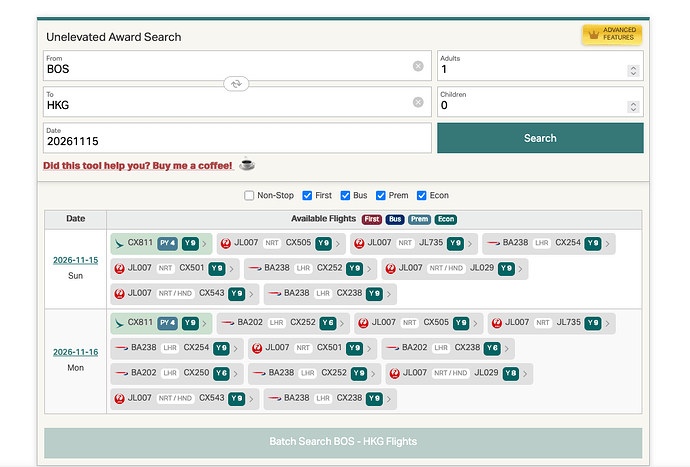This screenshot has height=467, width=690.
Task: Click the swap origin and destination icon
Action: [237, 85]
